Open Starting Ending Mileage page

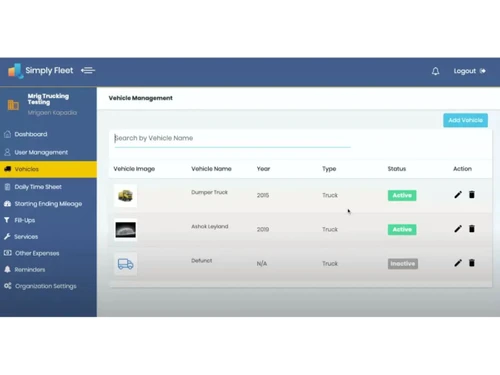click(48, 204)
